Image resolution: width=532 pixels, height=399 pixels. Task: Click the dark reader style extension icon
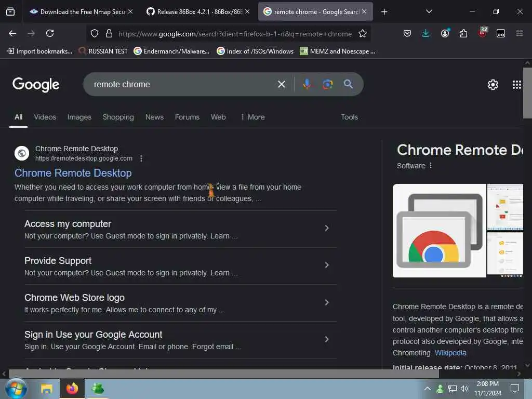pos(501,33)
